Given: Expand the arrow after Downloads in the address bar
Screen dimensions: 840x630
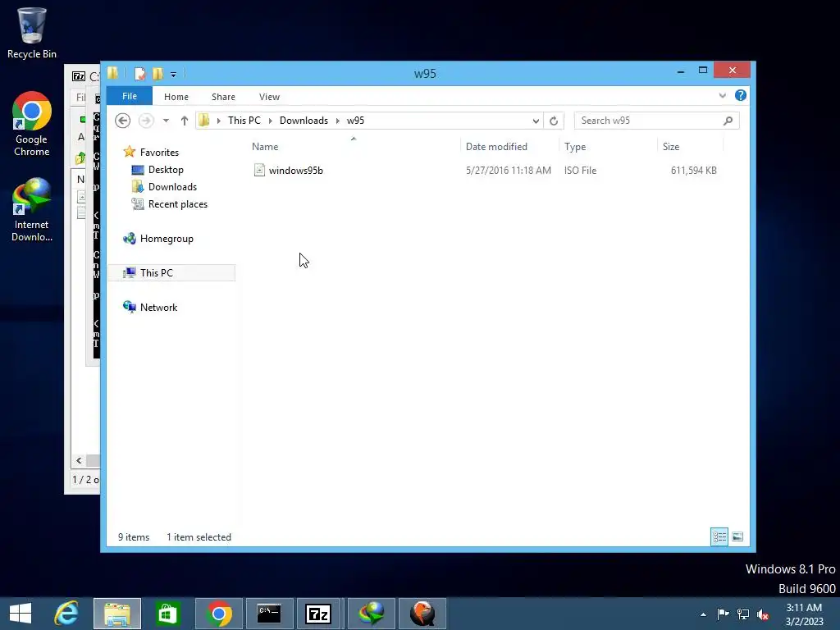Looking at the screenshot, I should (337, 121).
